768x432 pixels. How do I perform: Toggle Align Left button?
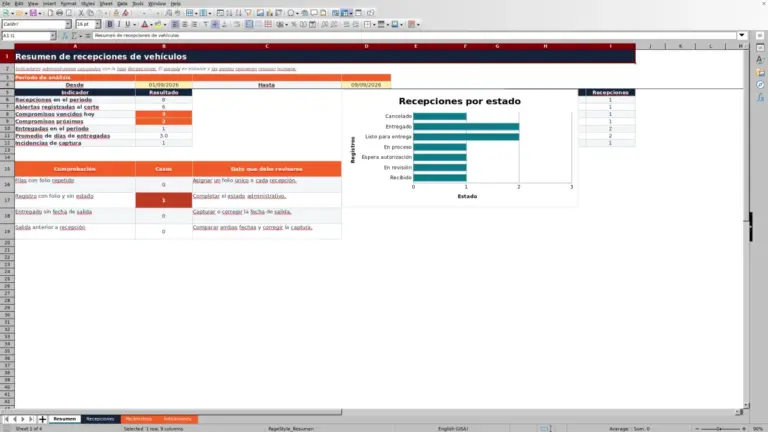(175, 24)
